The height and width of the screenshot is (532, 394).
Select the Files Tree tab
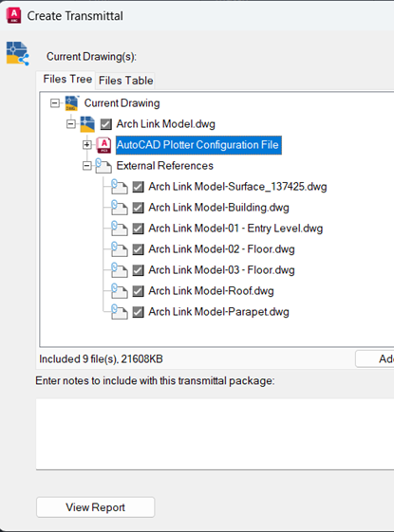(67, 80)
